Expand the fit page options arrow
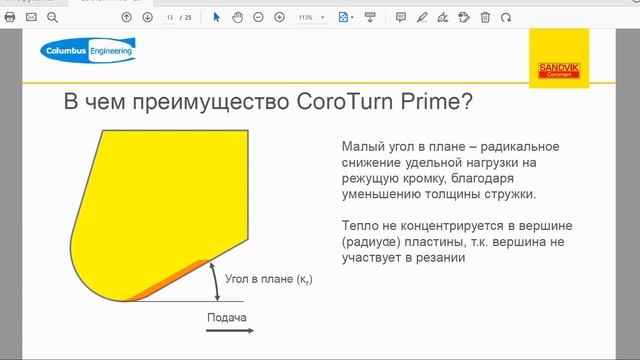 [352, 18]
